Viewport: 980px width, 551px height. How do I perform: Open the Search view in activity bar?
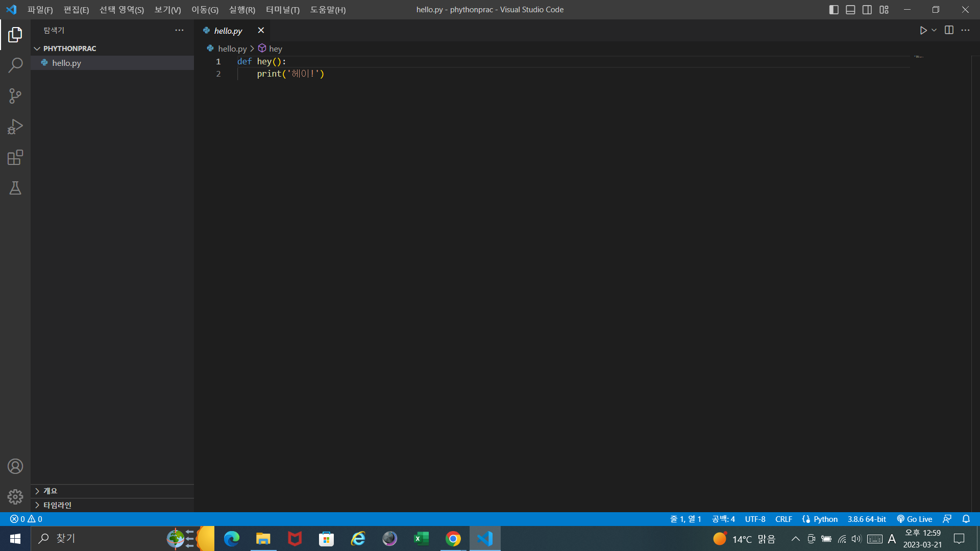(15, 65)
